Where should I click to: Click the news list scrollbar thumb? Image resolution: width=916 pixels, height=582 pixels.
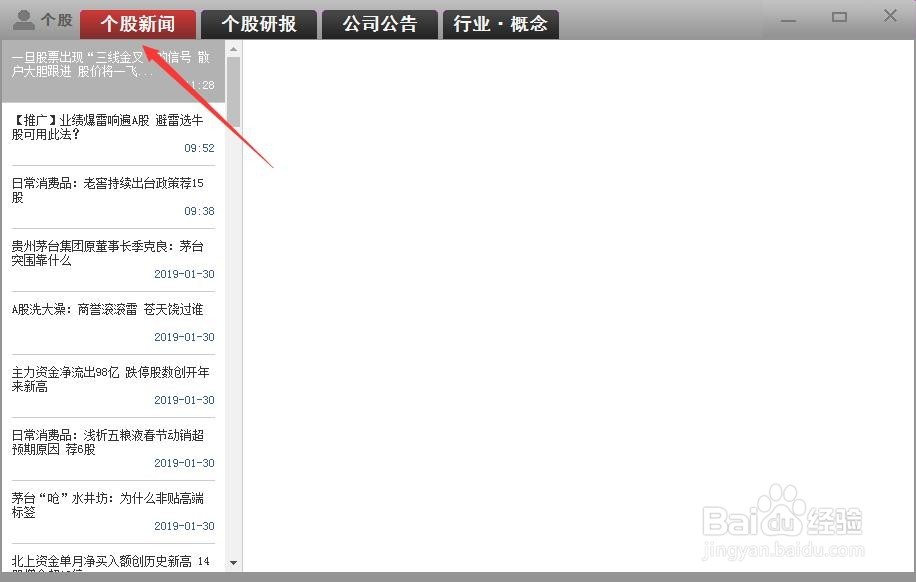click(234, 92)
